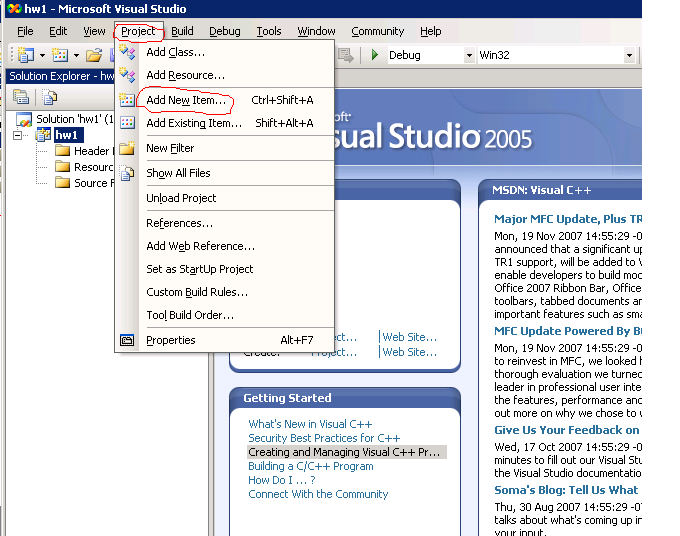The image size is (680, 536).
Task: Choose Unload Project from menu
Action: click(x=225, y=198)
